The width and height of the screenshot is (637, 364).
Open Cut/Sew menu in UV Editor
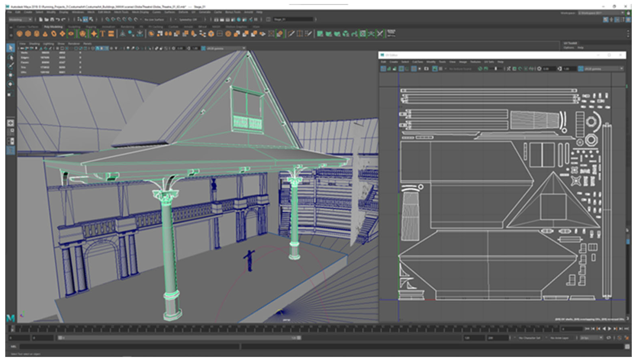point(417,62)
